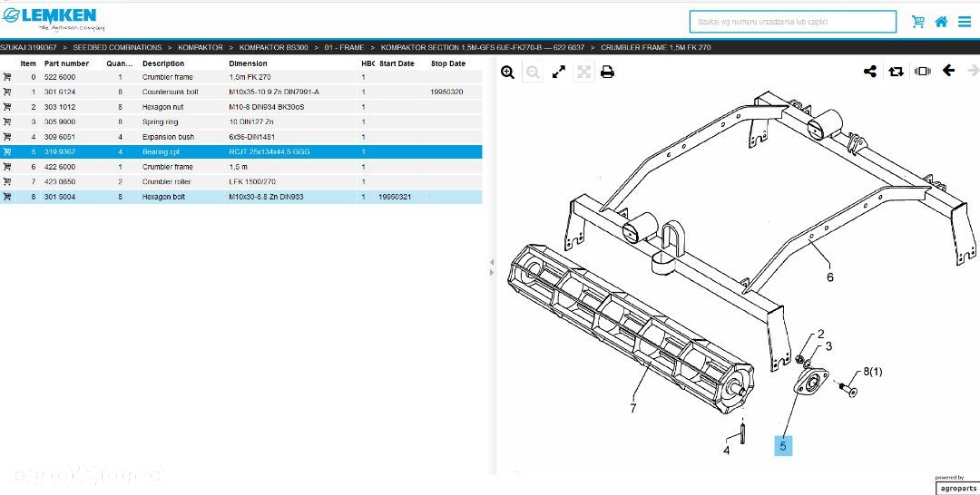Sort by Part number column
The width and height of the screenshot is (980, 495).
[66, 63]
